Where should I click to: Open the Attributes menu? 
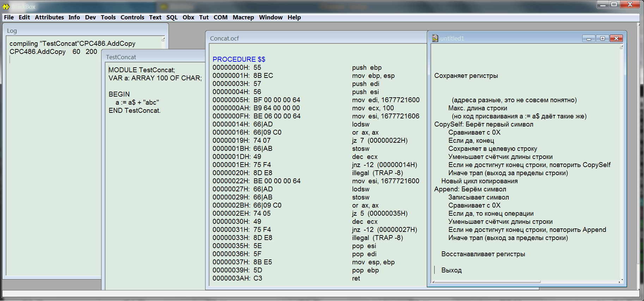(49, 17)
